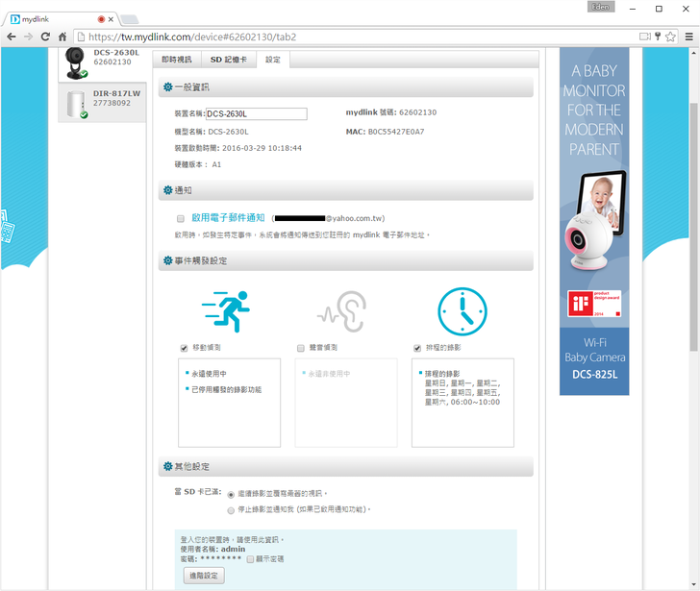Click the startup time 2016-03-29 10:18:44
The width and height of the screenshot is (700, 591).
pos(262,148)
